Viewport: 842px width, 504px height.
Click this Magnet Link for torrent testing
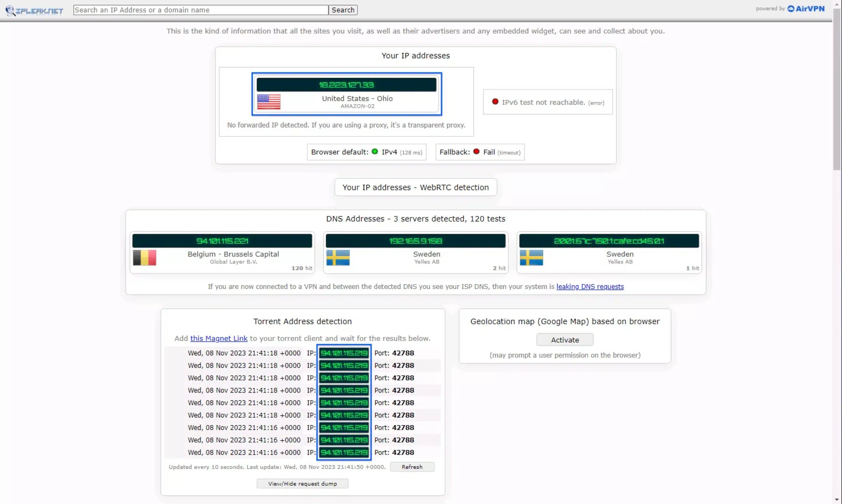(219, 338)
